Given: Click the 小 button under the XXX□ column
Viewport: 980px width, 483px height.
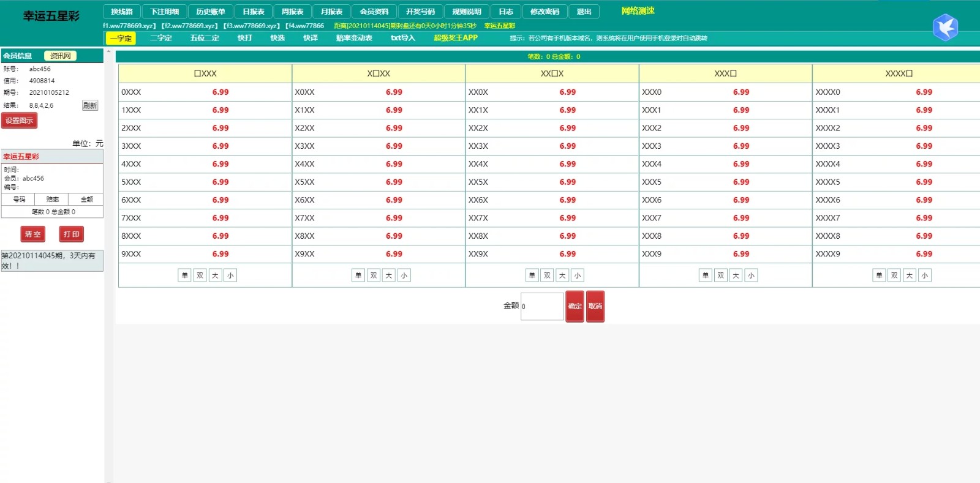Looking at the screenshot, I should [x=751, y=275].
